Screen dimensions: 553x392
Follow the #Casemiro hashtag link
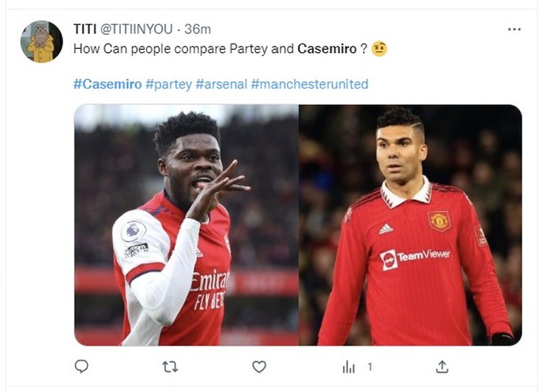(107, 84)
